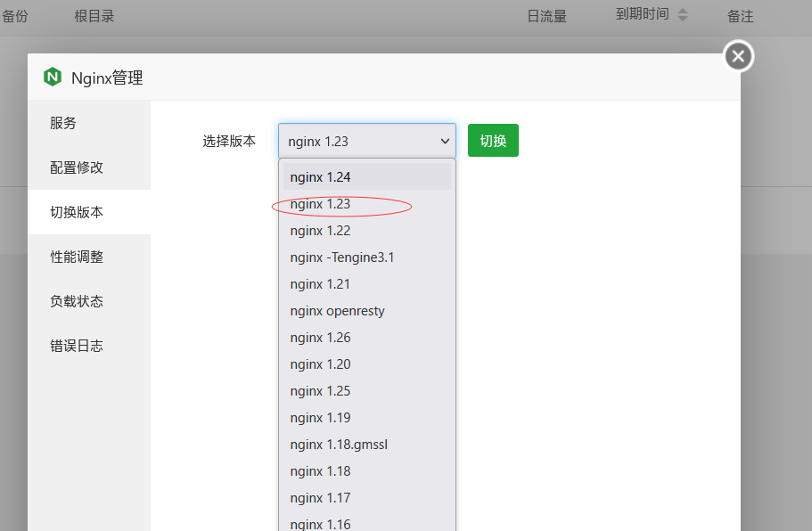Viewport: 812px width, 531px height.
Task: Open the 性能调整 tab
Action: [89, 257]
